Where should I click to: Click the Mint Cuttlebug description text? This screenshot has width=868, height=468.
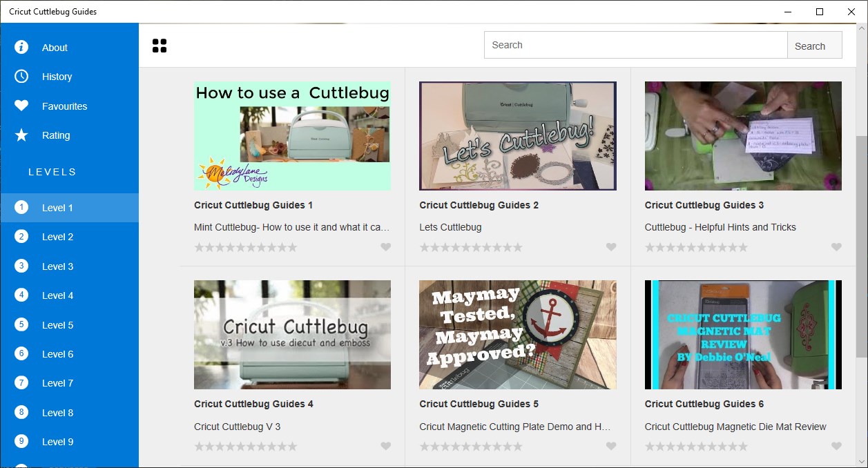pos(292,227)
